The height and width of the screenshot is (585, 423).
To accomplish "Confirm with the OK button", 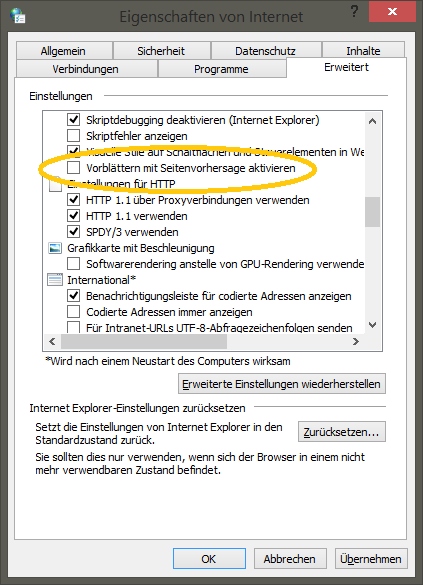I will coord(209,559).
